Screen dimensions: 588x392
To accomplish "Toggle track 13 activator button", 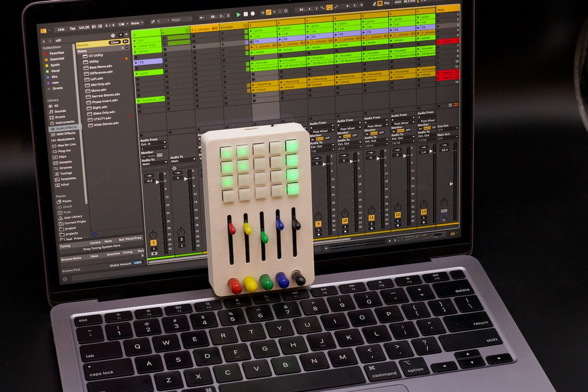I will (424, 212).
